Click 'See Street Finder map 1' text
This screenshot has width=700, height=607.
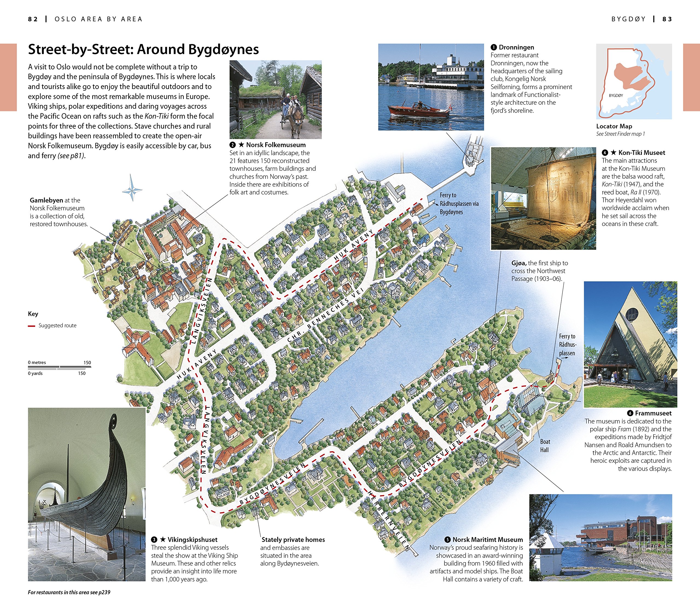coord(620,134)
